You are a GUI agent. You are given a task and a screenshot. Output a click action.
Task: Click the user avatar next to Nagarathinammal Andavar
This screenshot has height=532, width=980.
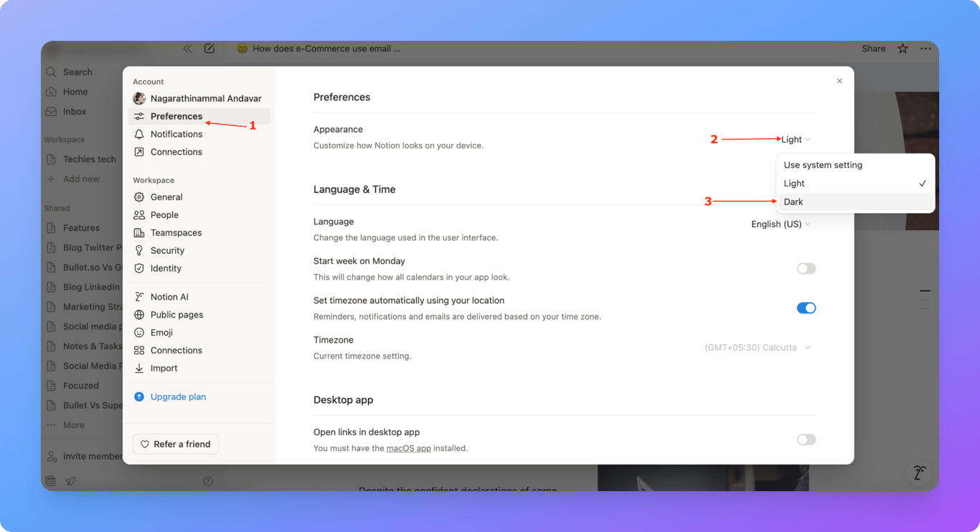(139, 98)
